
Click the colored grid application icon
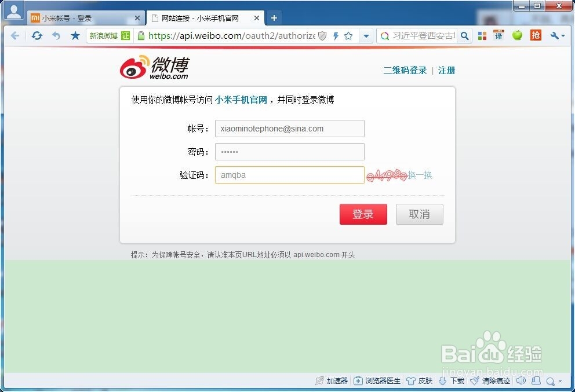pyautogui.click(x=482, y=35)
